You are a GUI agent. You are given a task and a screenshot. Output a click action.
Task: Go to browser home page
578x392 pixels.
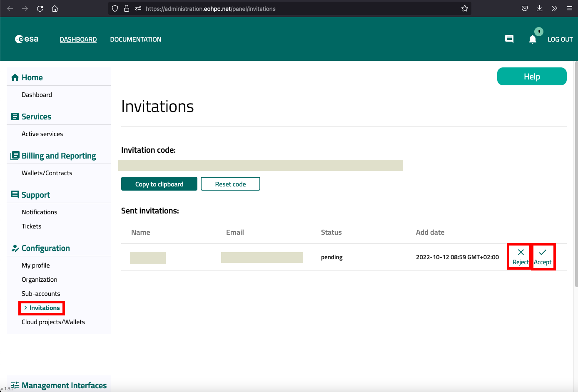click(55, 8)
